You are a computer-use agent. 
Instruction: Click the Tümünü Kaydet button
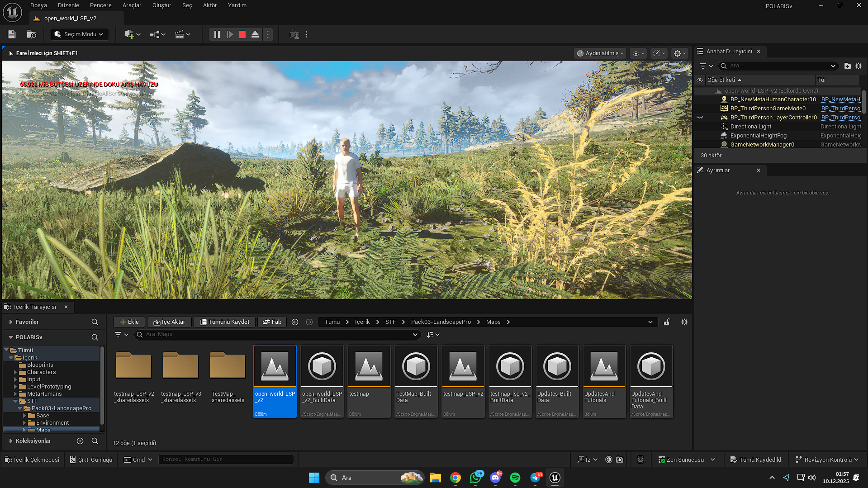click(x=225, y=322)
